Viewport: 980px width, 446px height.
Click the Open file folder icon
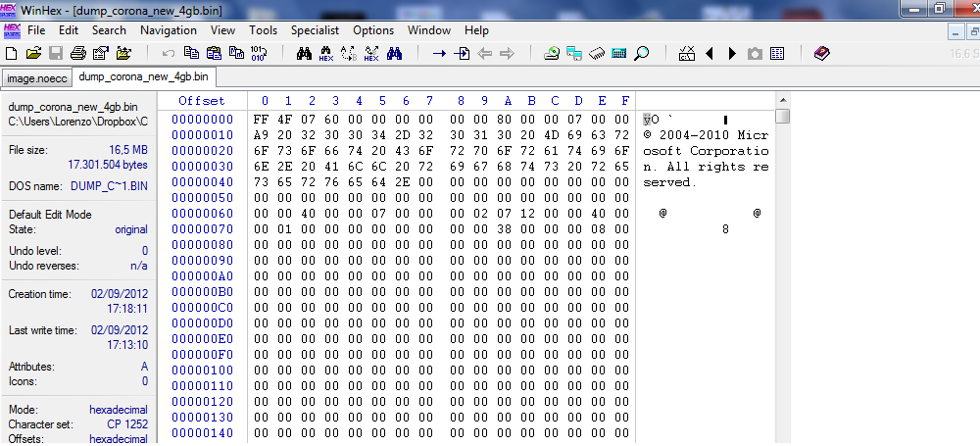[x=33, y=53]
